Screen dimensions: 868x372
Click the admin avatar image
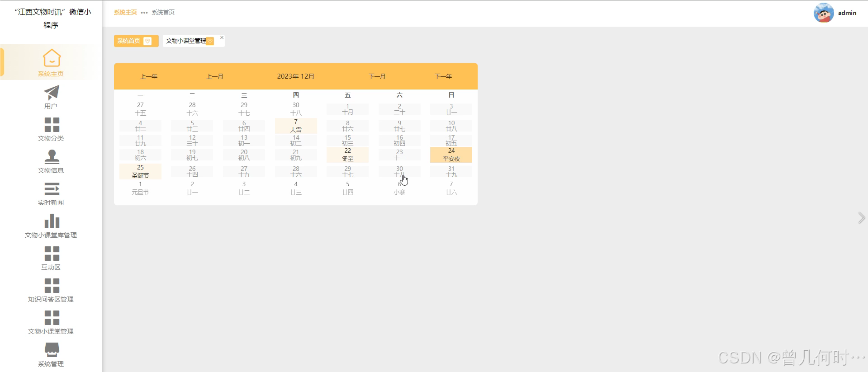pos(824,13)
